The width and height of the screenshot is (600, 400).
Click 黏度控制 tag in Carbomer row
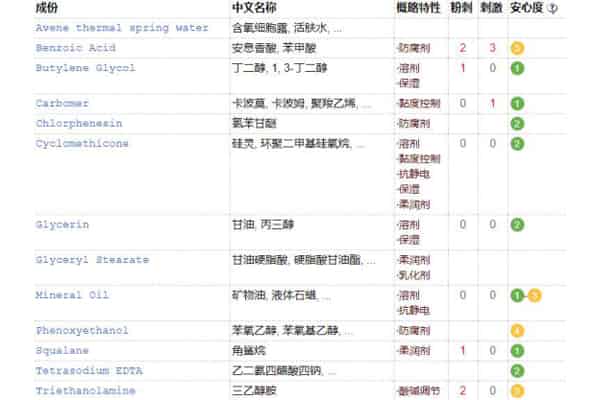[x=419, y=104]
